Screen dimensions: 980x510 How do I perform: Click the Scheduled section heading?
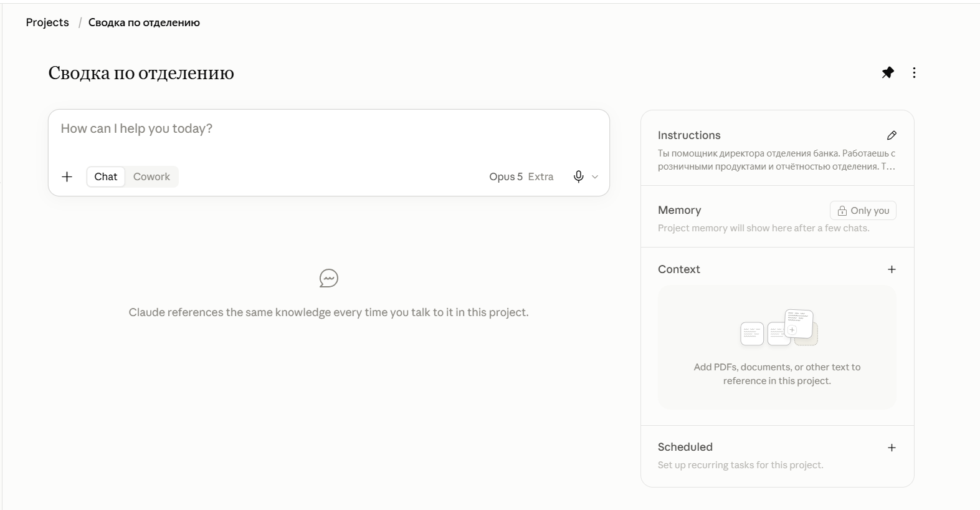tap(685, 447)
